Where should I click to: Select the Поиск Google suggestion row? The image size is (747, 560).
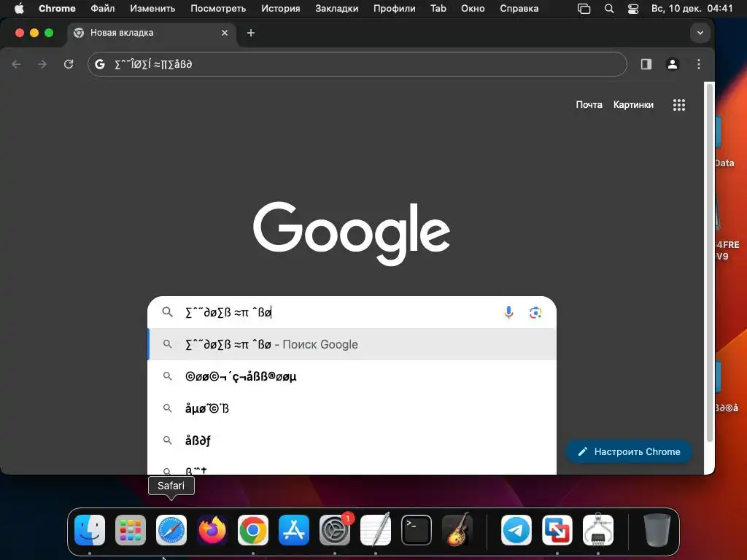[x=352, y=344]
